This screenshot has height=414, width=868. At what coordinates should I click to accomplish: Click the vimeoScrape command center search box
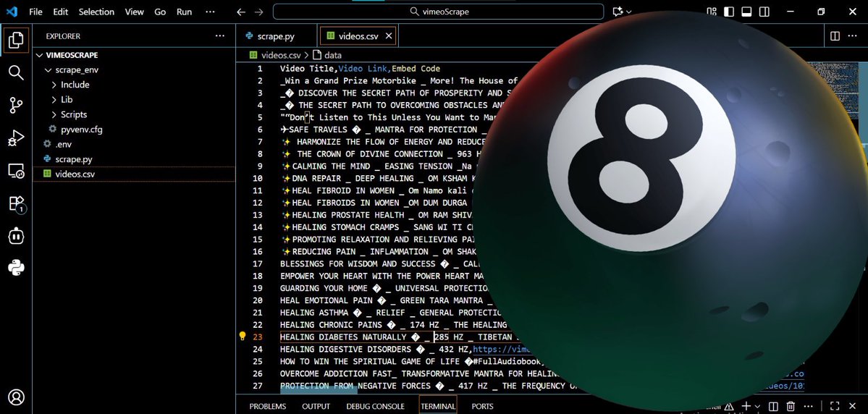coord(439,12)
